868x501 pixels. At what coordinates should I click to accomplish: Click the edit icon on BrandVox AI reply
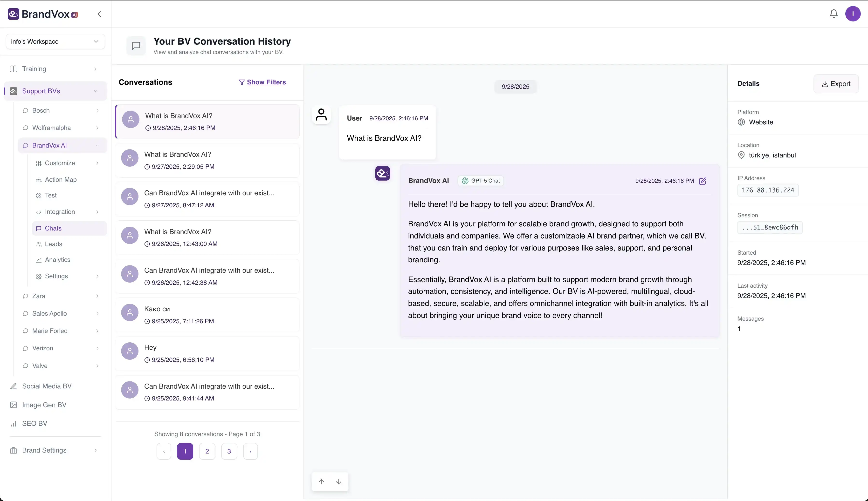click(x=703, y=181)
